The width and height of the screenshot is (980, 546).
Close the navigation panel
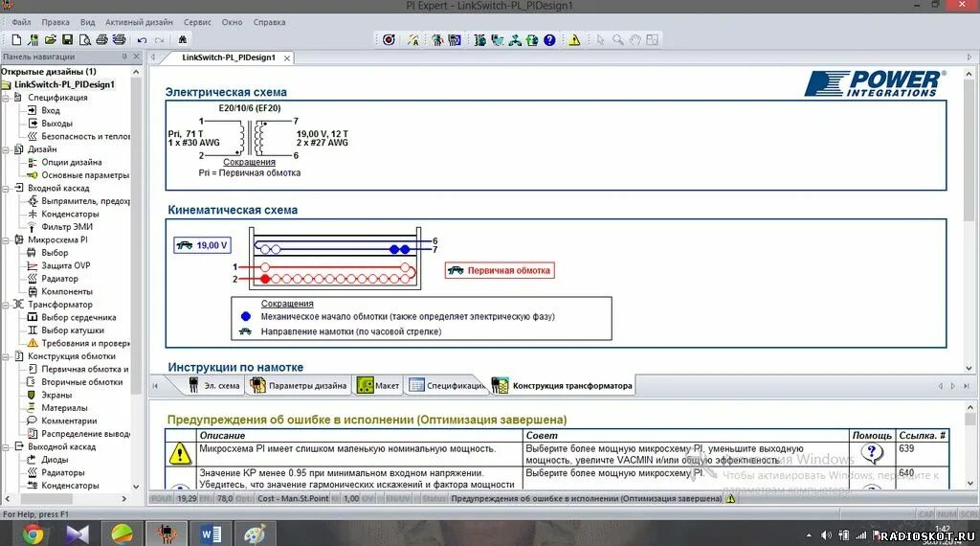[136, 57]
